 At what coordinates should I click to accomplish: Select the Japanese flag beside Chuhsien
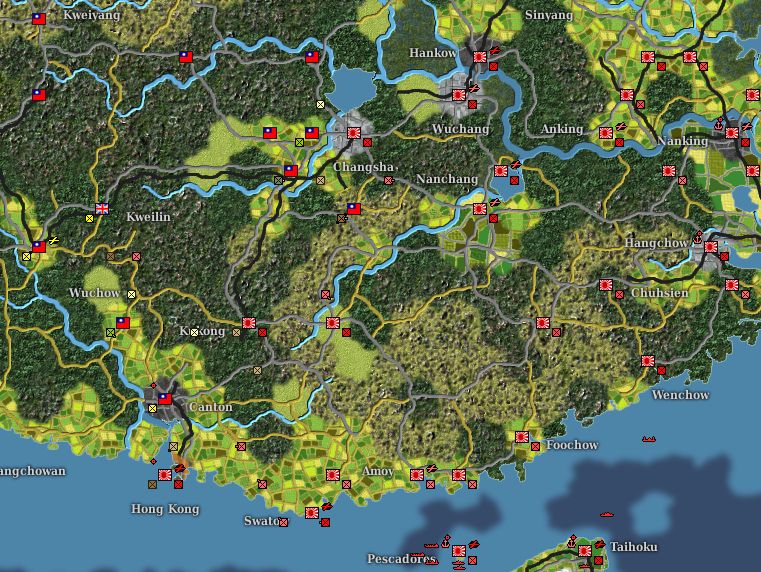(606, 285)
